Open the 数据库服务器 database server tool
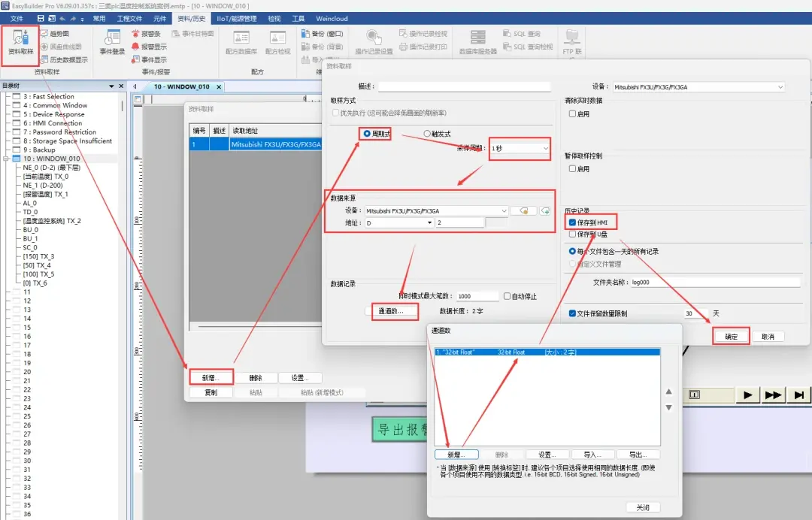Viewport: 812px width, 520px height. point(478,42)
